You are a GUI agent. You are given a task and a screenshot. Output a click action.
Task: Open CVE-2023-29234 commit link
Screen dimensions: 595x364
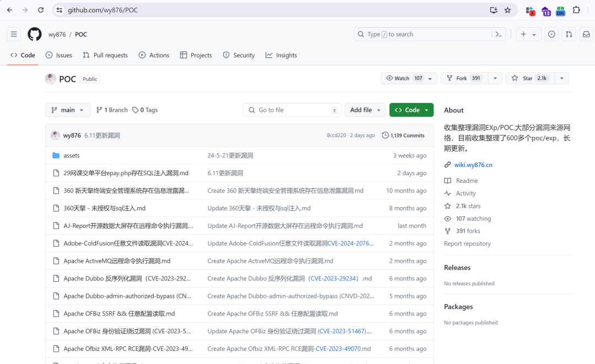(334, 278)
